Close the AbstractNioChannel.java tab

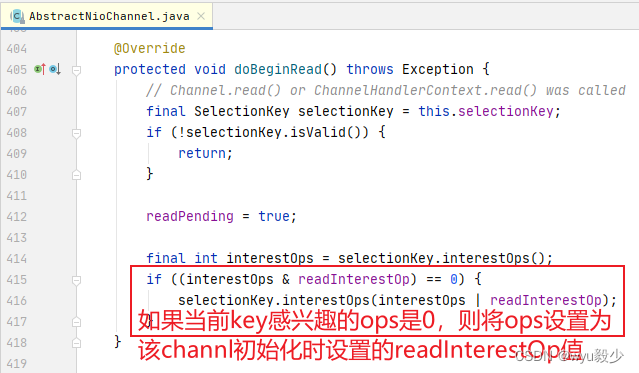click(201, 16)
